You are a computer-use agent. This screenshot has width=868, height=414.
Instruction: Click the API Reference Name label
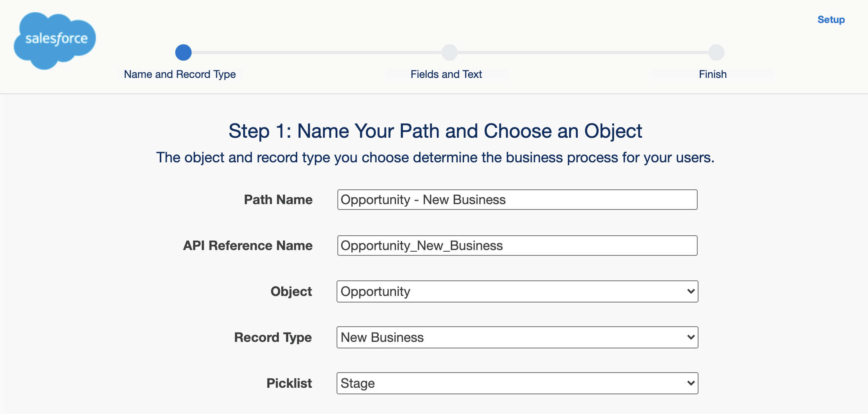point(248,246)
